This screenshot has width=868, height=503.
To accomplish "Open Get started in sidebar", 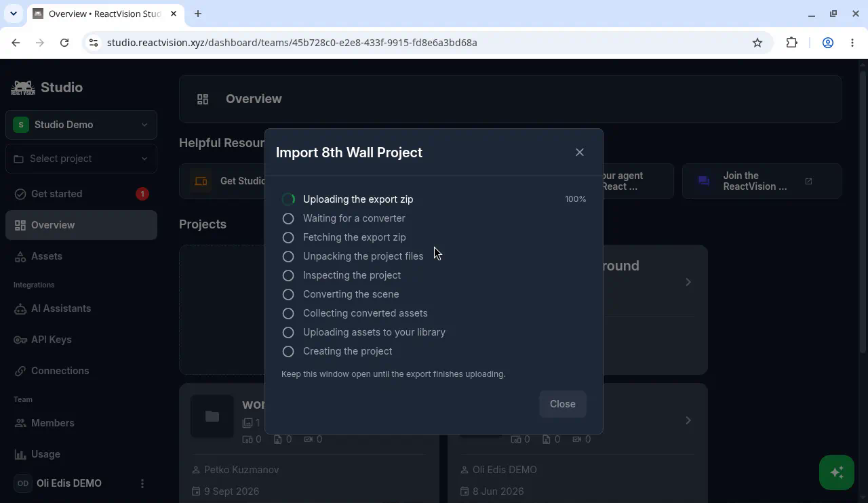I will (81, 194).
